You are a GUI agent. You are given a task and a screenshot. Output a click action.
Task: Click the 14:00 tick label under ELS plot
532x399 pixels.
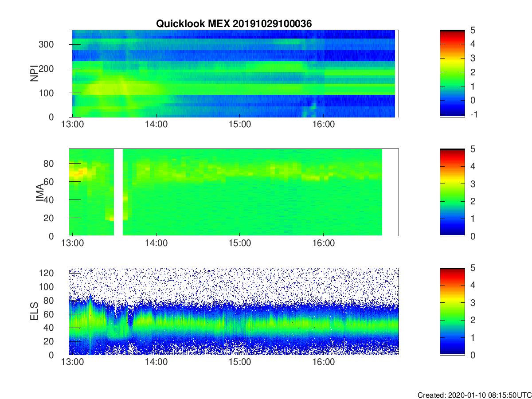pyautogui.click(x=156, y=363)
